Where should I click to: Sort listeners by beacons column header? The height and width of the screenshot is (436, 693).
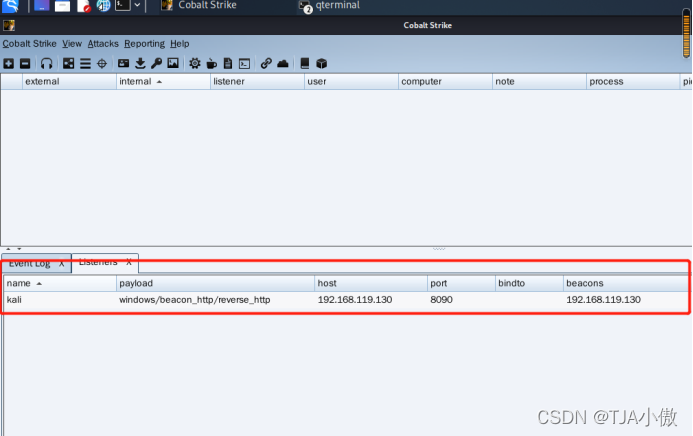coord(626,283)
